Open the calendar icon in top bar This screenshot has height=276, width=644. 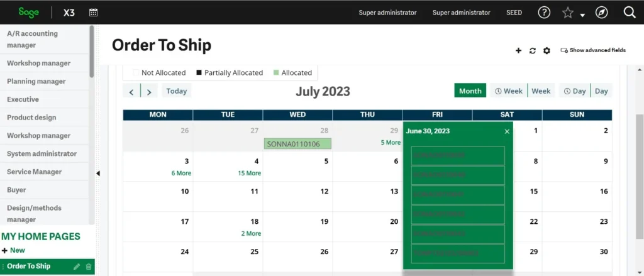[x=93, y=13]
